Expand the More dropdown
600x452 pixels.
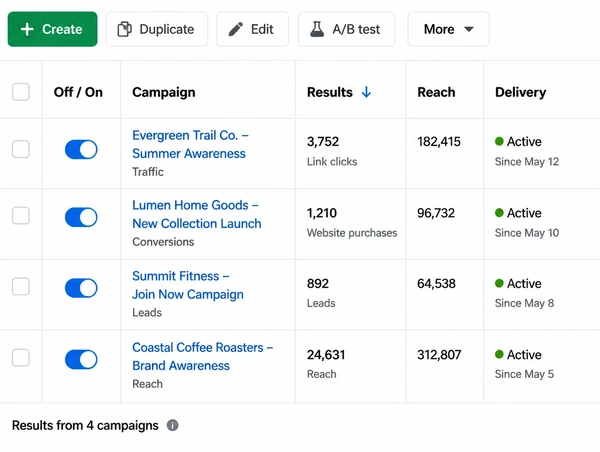click(x=448, y=29)
